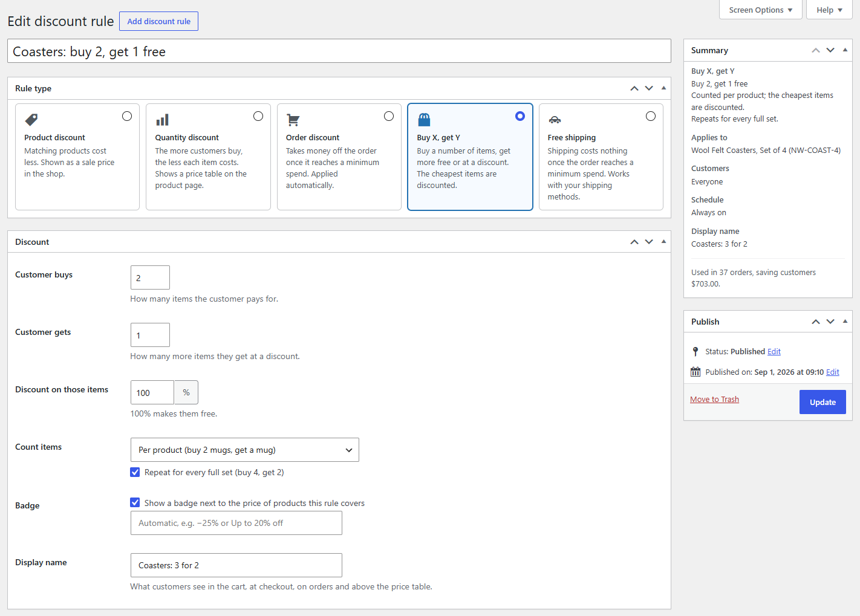
Task: Edit the Published status link
Action: (774, 351)
